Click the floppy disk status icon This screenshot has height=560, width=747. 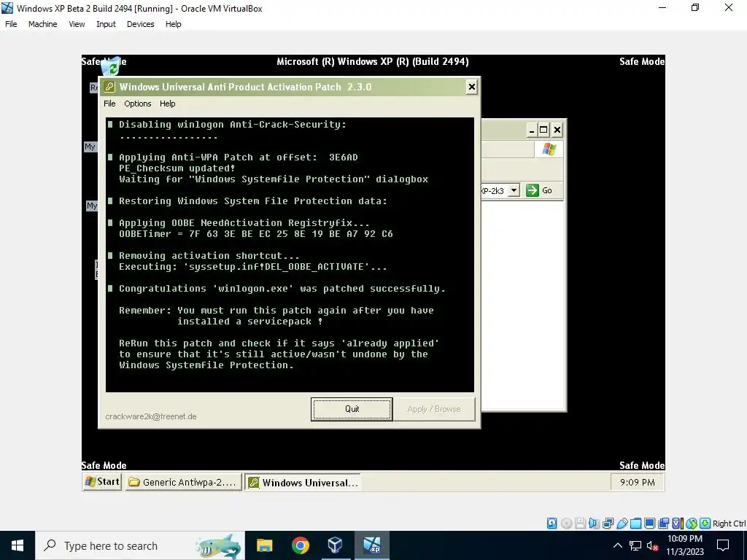pos(580,524)
